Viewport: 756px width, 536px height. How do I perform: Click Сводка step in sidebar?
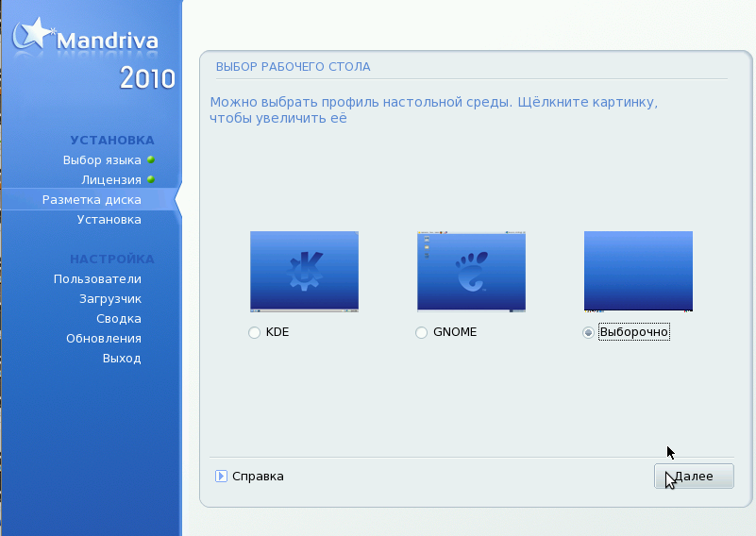click(x=119, y=319)
